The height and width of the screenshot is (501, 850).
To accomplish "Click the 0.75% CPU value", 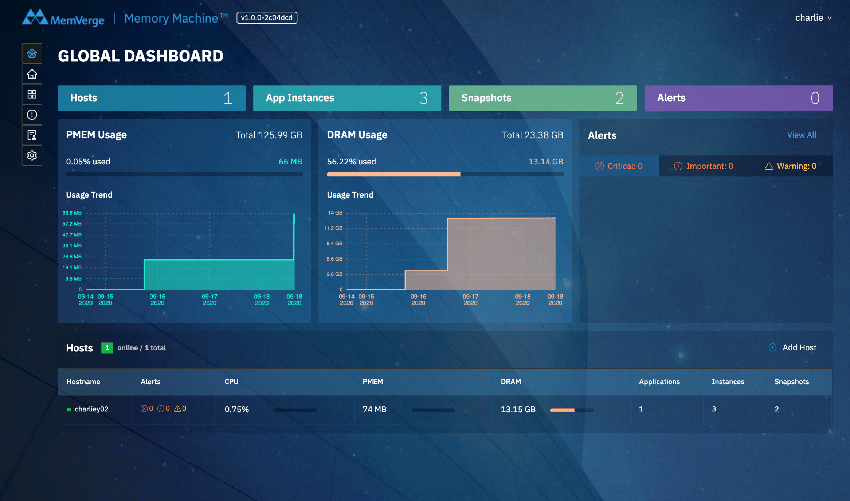I will (236, 409).
